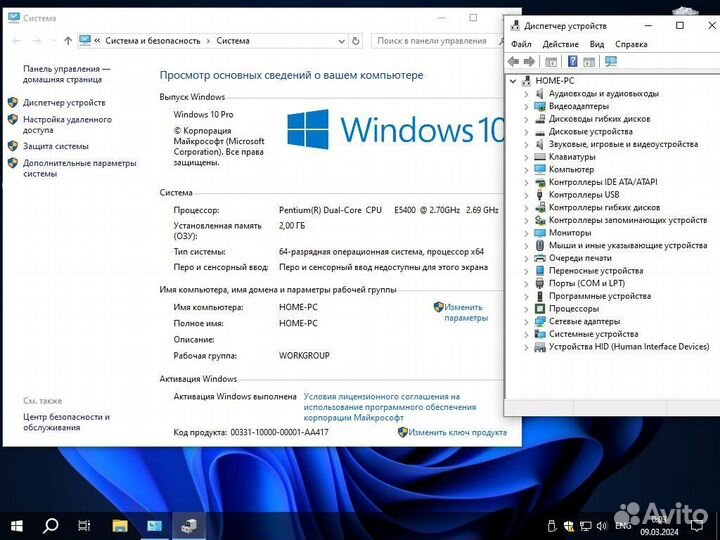720x540 pixels.
Task: Click the control panel search field
Action: pos(434,41)
